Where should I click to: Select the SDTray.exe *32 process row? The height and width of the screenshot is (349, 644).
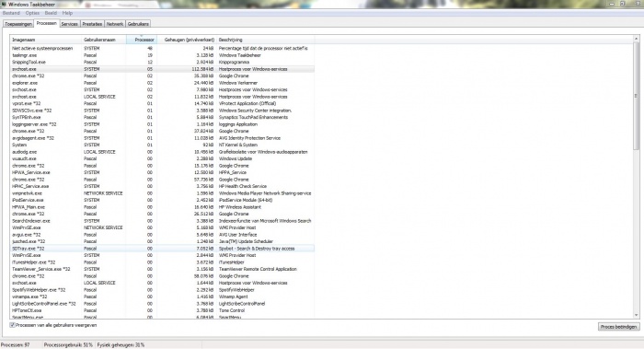[x=162, y=249]
